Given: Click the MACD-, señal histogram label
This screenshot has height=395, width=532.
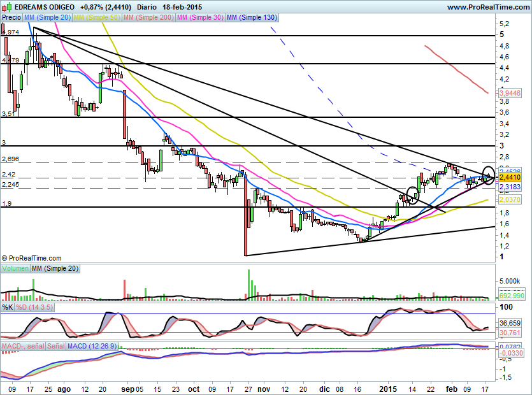Looking at the screenshot, I should point(23,346).
